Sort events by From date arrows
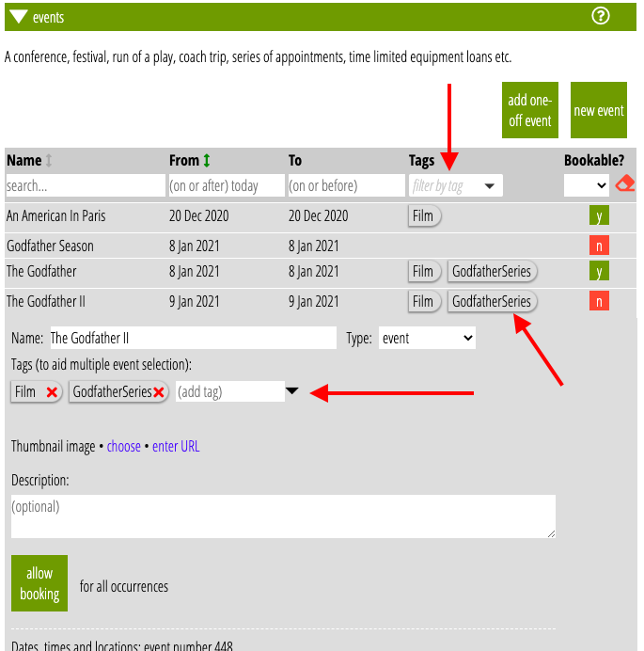Viewport: 644px width, 651px height. pyautogui.click(x=207, y=160)
